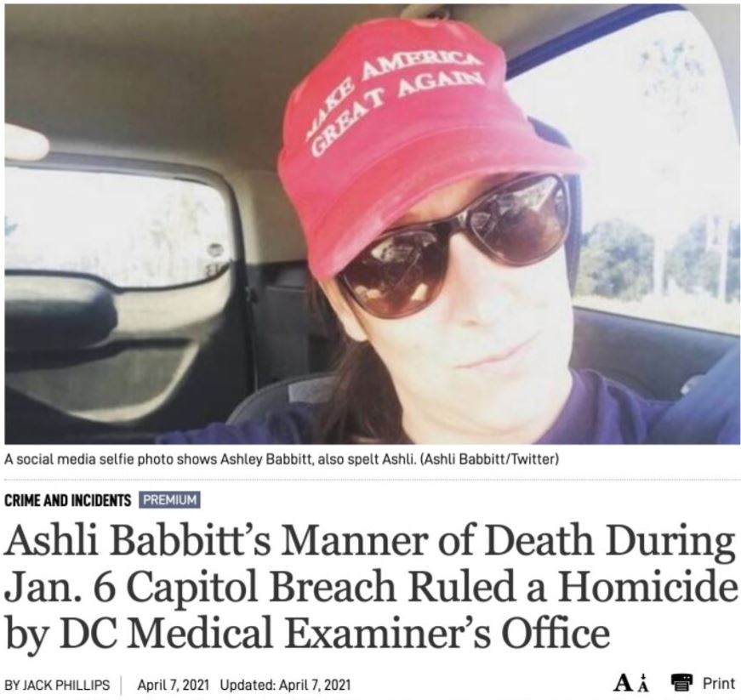Click the Print text label
The image size is (741, 700).
(x=719, y=683)
